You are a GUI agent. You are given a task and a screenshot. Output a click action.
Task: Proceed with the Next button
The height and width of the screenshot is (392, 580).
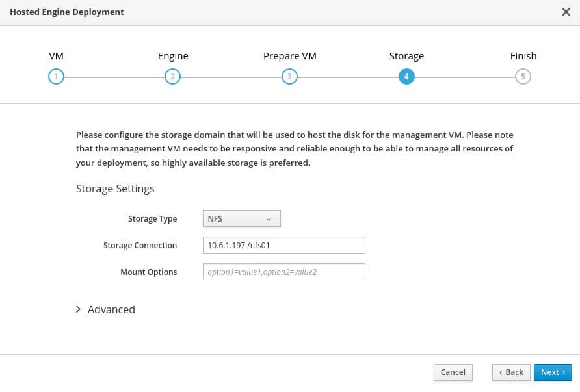click(553, 372)
